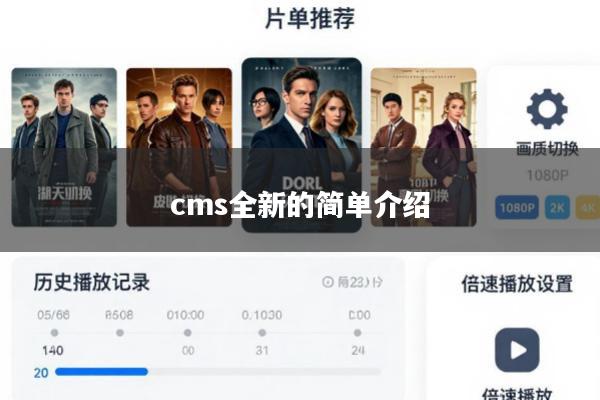Viewport: 600px width, 400px height.
Task: Open the 画质切换 gear settings icon
Action: tap(547, 109)
